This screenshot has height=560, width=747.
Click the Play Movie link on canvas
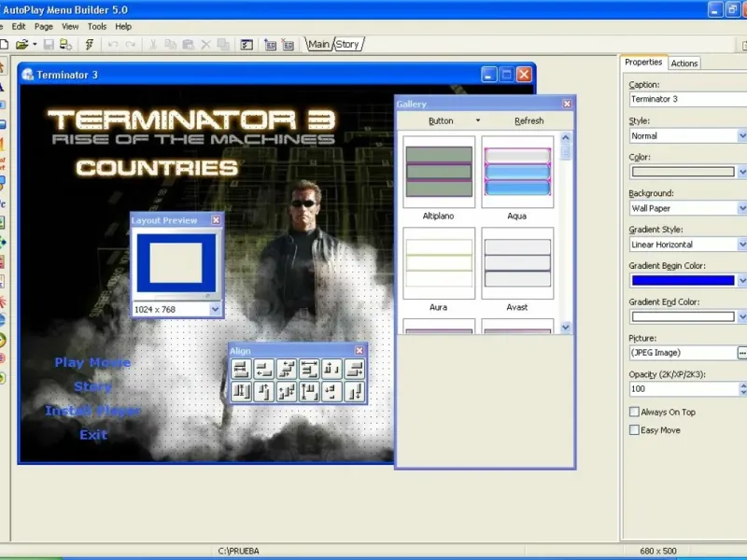click(92, 363)
